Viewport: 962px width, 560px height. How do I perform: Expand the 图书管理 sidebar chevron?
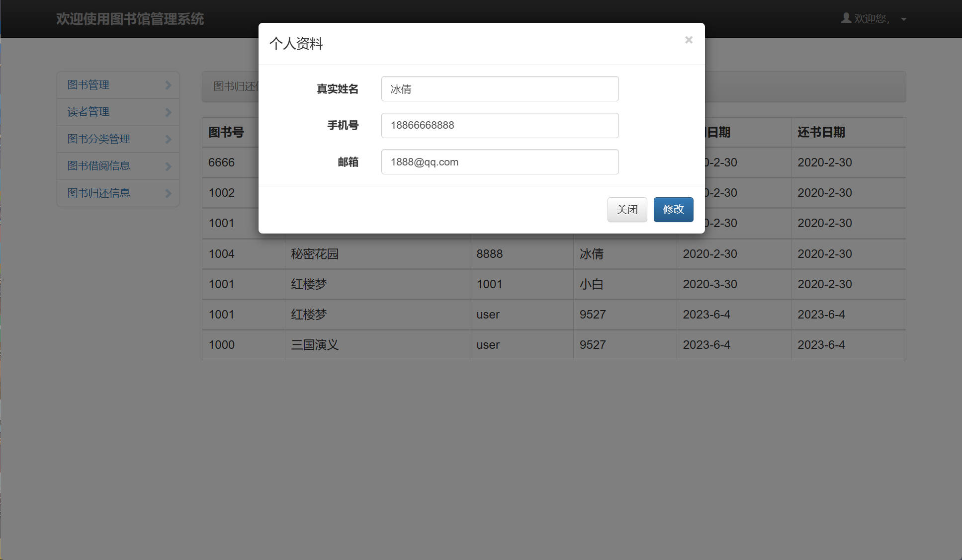[169, 85]
